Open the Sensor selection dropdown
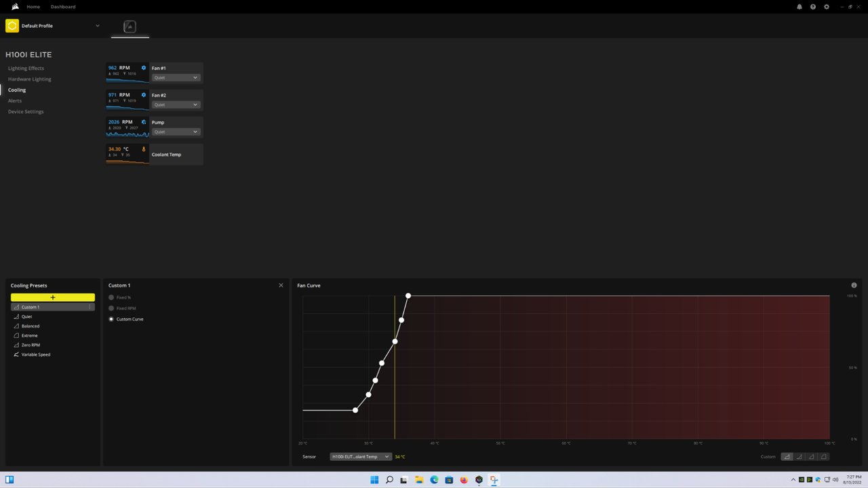Viewport: 868px width, 488px height. [361, 457]
